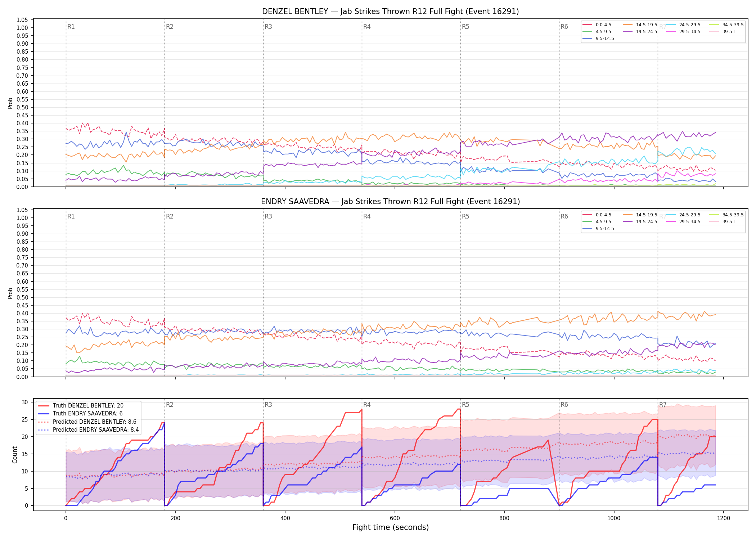
Task: Click the R3 round marker in the Count chart
Action: point(268,405)
